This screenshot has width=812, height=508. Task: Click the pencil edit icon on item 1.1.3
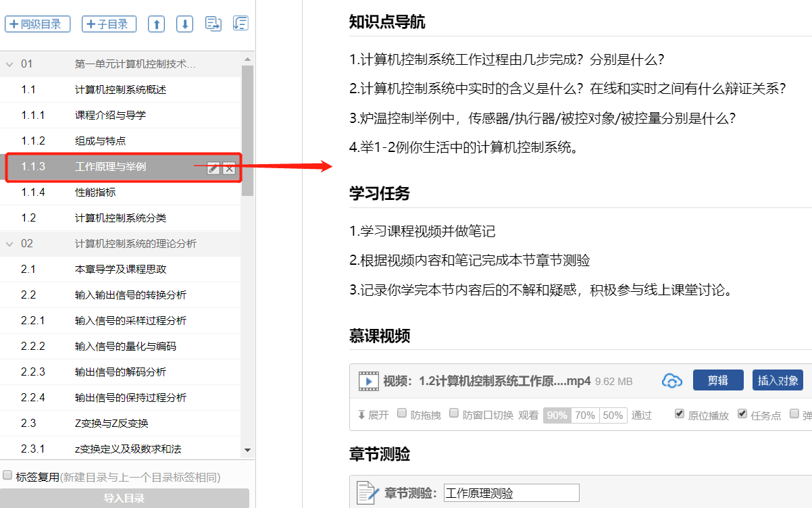(x=213, y=169)
